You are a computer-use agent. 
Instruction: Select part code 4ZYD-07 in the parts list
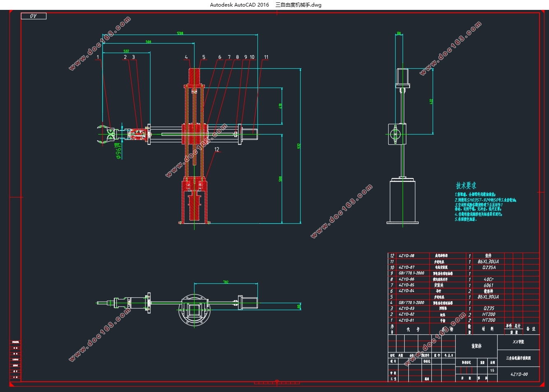pos(406,267)
